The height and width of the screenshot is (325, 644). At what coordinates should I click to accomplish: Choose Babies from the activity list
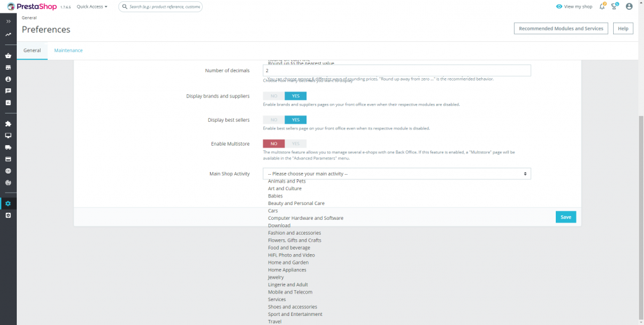275,196
